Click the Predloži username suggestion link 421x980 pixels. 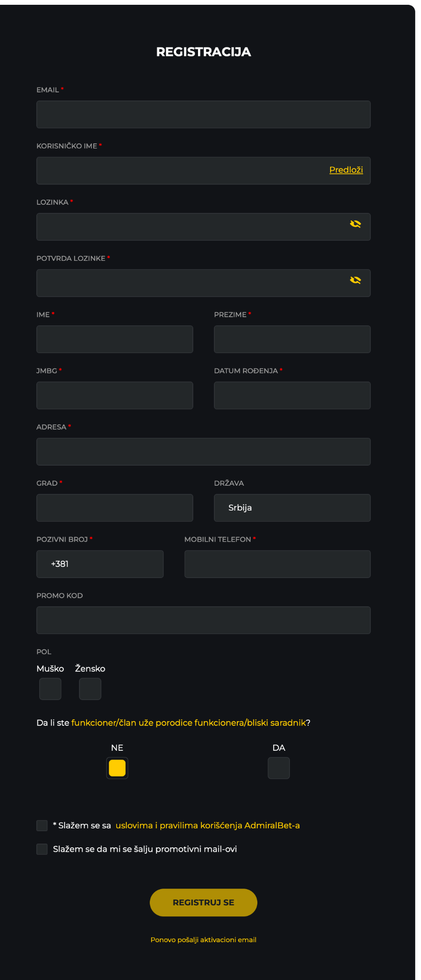coord(346,170)
